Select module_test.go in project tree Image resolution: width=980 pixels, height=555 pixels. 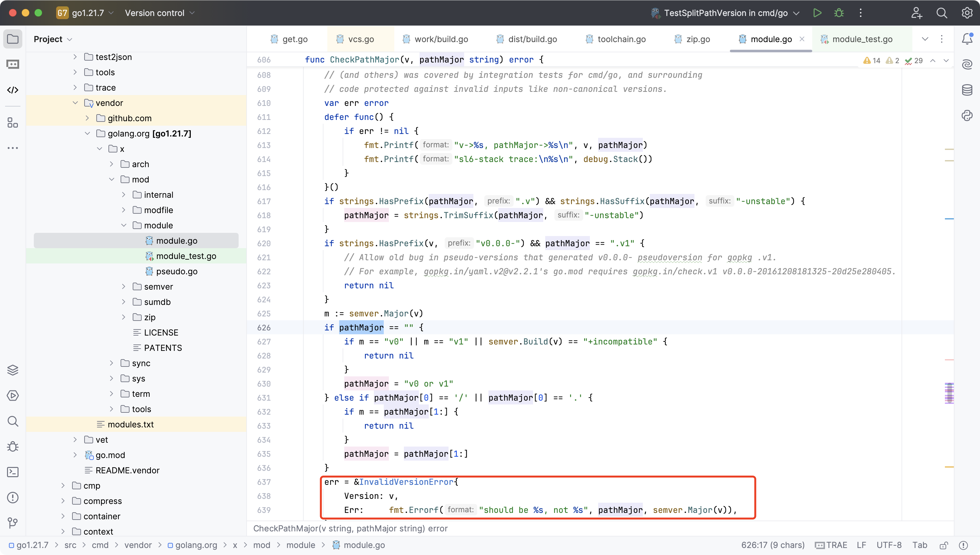[186, 256]
